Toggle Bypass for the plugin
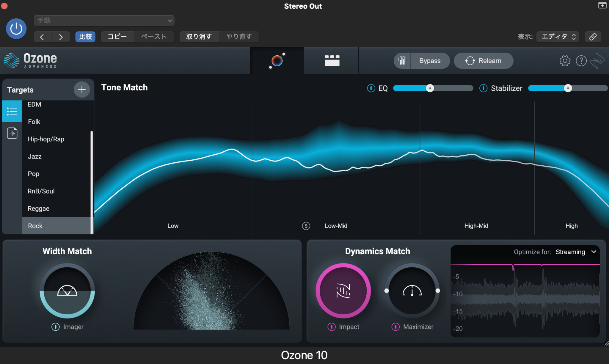 tap(430, 60)
